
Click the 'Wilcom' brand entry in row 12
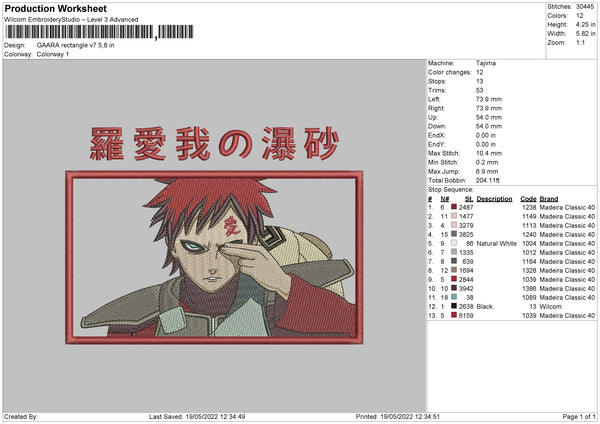coord(550,307)
